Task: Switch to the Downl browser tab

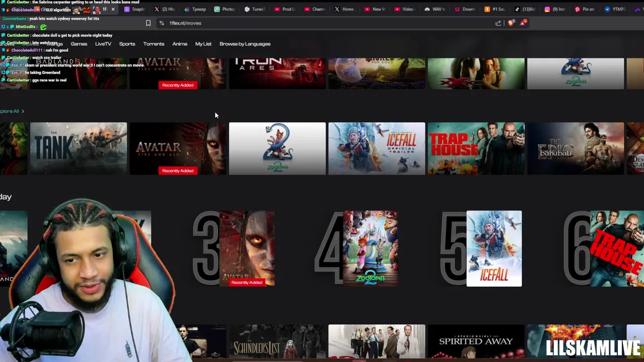Action: pos(465,9)
